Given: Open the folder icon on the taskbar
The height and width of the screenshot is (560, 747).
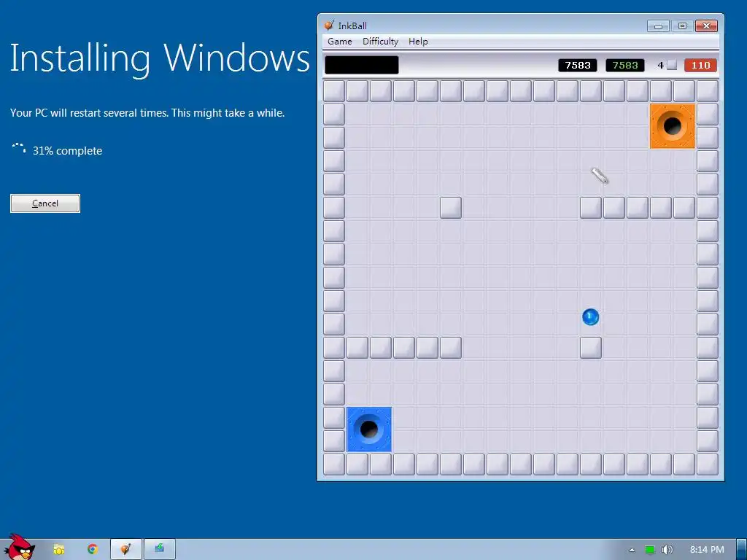Looking at the screenshot, I should coord(58,550).
